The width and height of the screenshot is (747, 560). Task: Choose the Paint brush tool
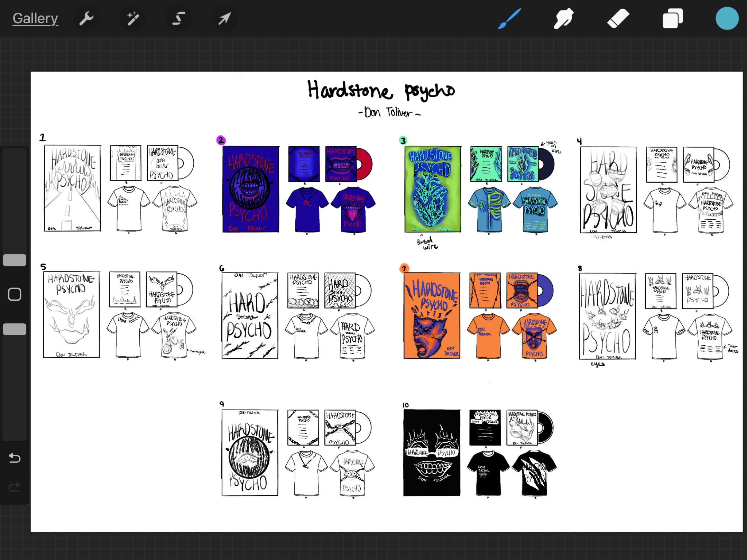coord(509,18)
